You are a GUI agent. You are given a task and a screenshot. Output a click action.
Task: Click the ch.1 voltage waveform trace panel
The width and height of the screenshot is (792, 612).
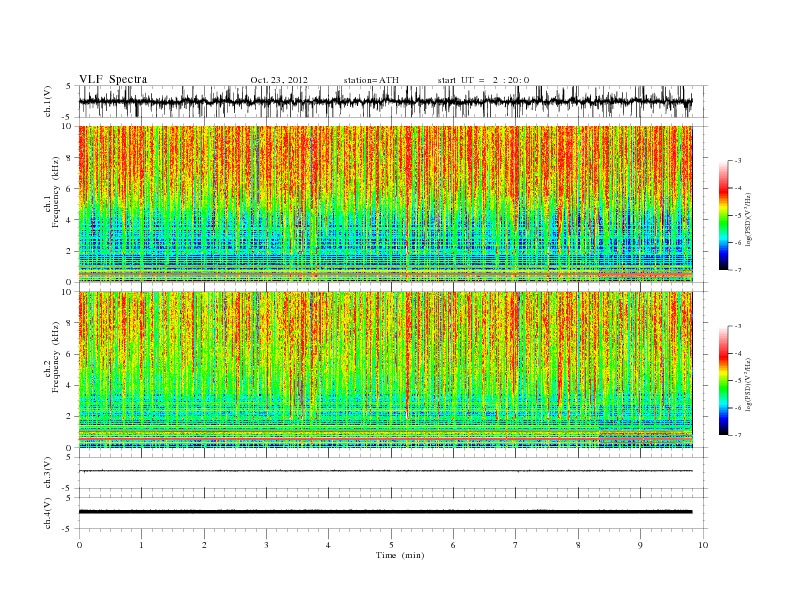tap(393, 101)
